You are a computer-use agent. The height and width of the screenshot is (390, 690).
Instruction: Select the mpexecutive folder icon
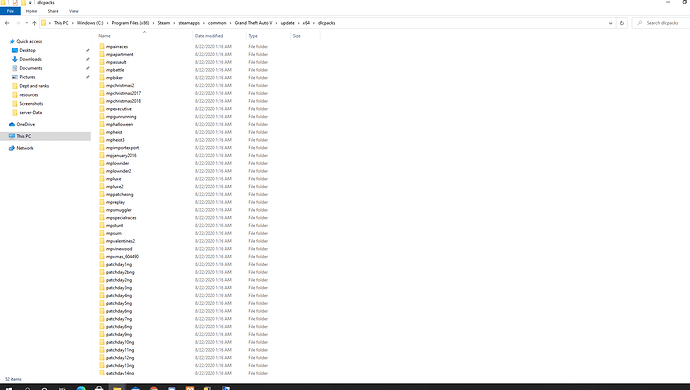pyautogui.click(x=102, y=109)
